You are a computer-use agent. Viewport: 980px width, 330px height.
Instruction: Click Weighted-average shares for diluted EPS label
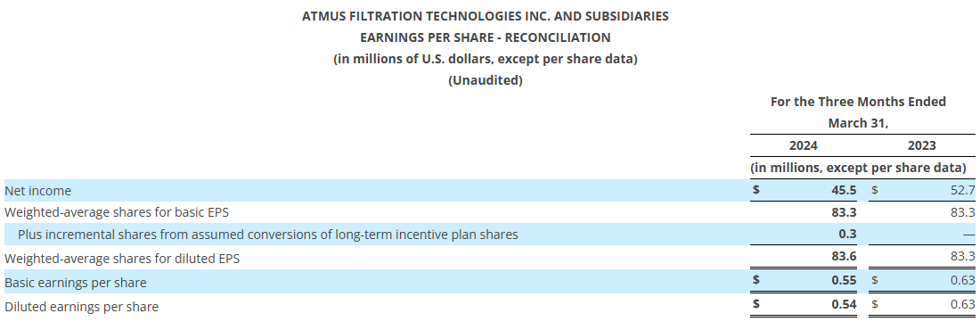point(122,259)
